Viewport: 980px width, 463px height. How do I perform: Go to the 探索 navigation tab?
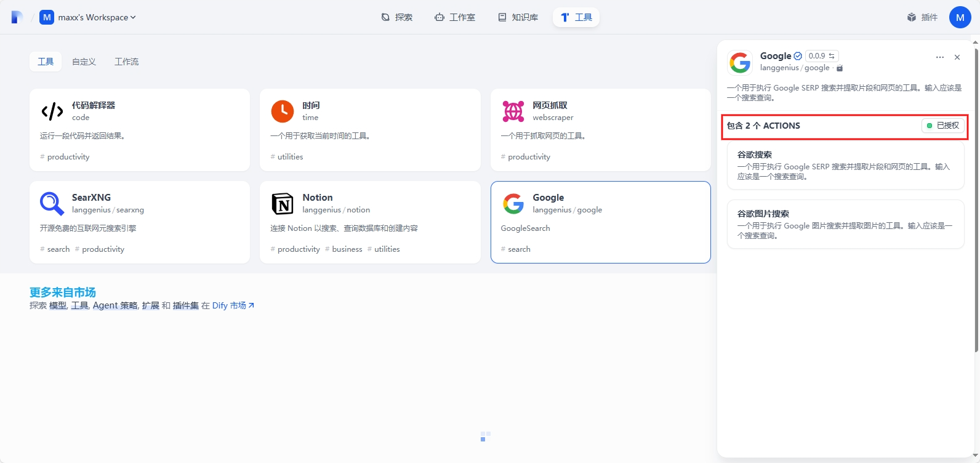(397, 17)
